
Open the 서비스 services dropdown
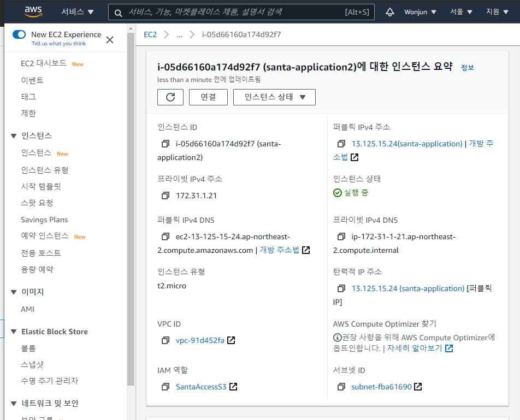click(x=77, y=12)
